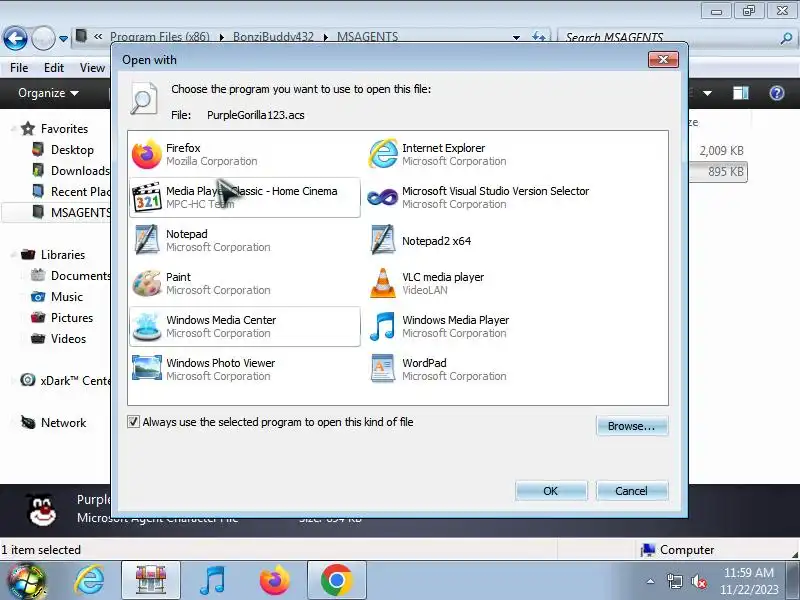Open the Edit menu in Explorer

(x=54, y=68)
